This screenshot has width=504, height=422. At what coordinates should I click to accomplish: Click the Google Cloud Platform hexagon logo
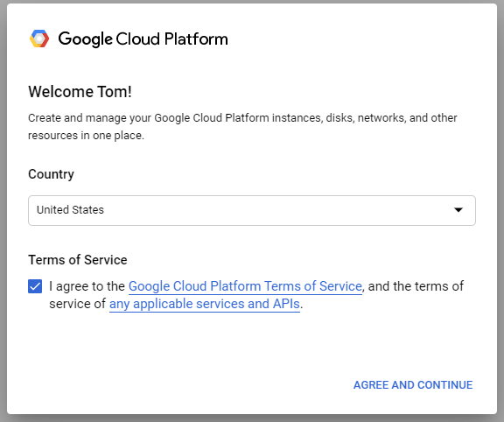pyautogui.click(x=39, y=39)
